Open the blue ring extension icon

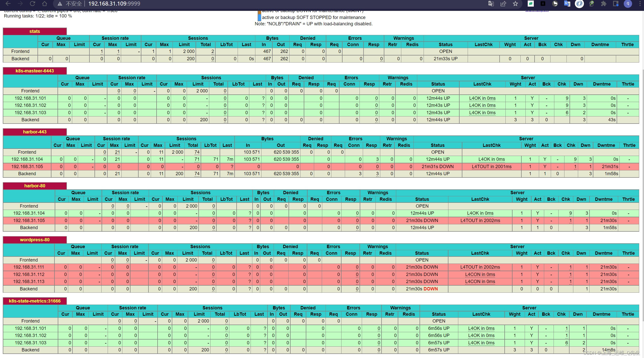(x=579, y=4)
